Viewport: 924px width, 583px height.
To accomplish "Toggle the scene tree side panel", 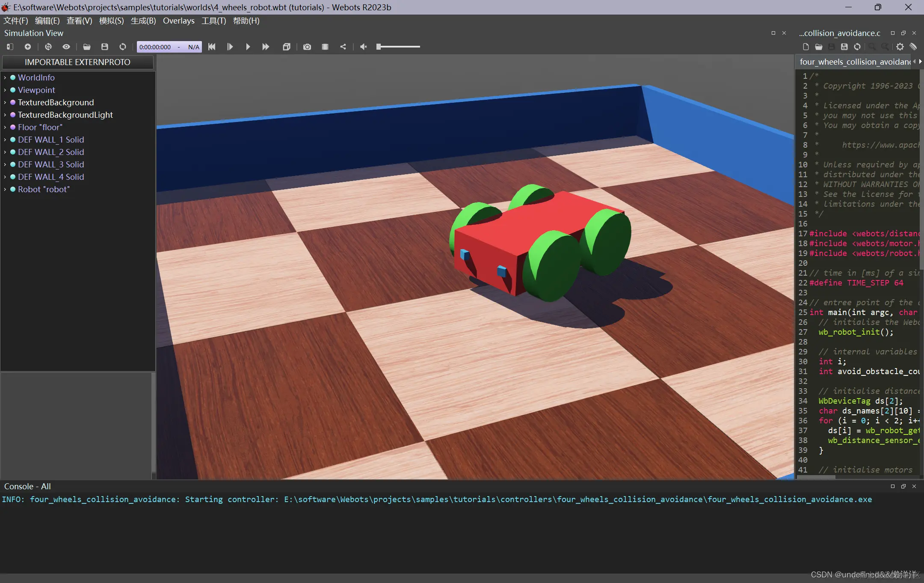I will point(10,47).
